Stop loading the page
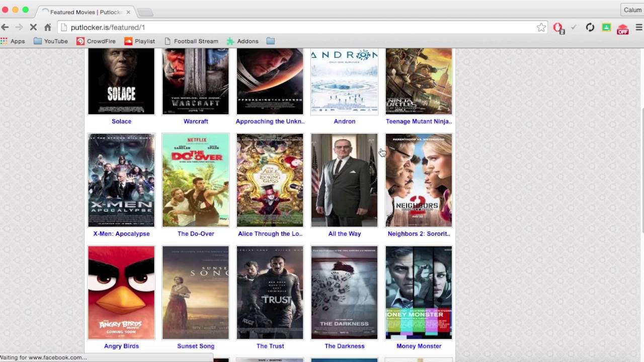The width and height of the screenshot is (644, 362). coord(33,27)
